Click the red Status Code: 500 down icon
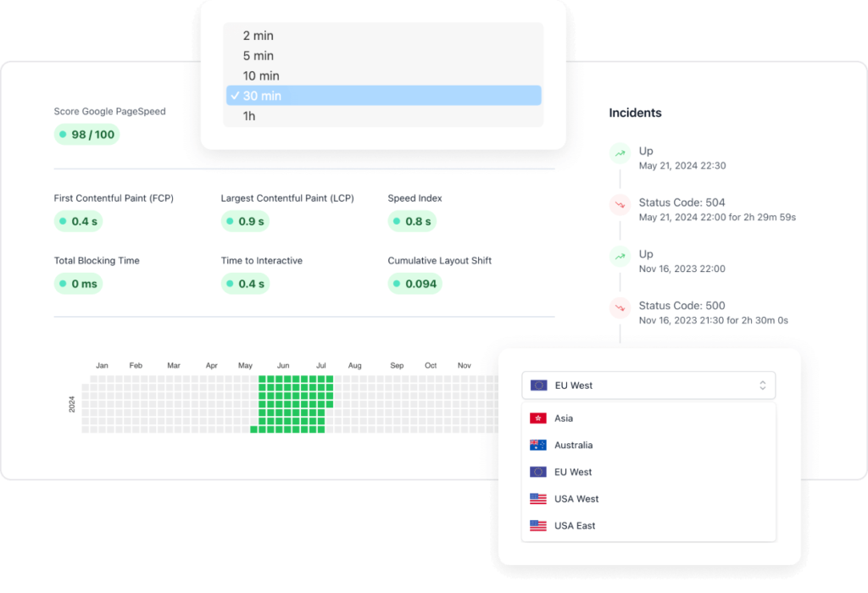This screenshot has width=868, height=593. coord(620,307)
